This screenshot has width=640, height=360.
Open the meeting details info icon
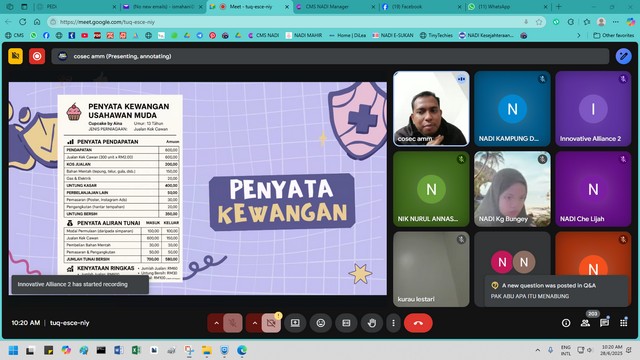click(566, 323)
